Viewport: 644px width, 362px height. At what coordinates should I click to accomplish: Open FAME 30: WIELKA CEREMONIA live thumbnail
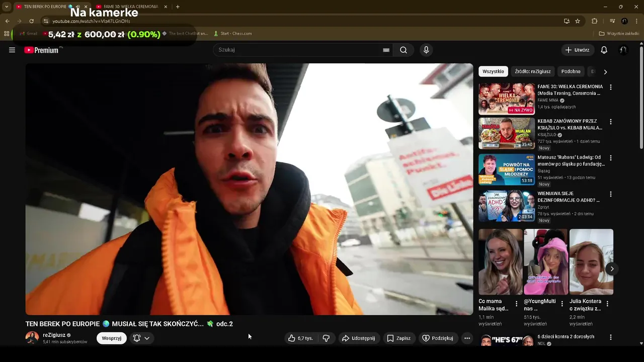[x=507, y=99]
